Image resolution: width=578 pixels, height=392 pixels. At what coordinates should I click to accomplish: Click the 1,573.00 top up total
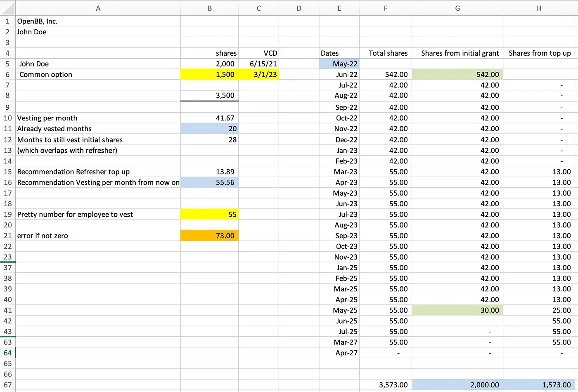(539, 385)
